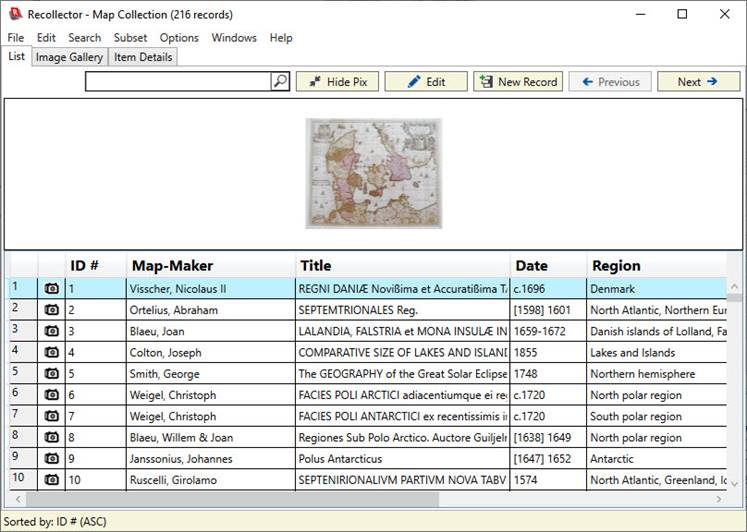The width and height of the screenshot is (747, 532).
Task: Click the camera icon in row 10
Action: click(51, 479)
